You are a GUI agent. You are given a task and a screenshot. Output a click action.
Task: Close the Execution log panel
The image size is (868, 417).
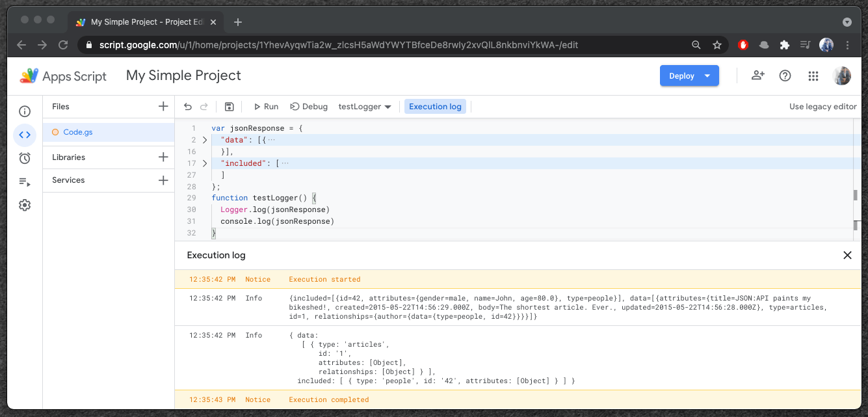pyautogui.click(x=847, y=255)
